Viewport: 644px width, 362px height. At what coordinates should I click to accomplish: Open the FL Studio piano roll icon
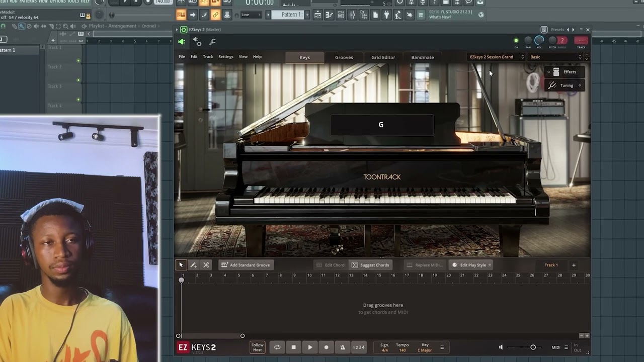(329, 15)
